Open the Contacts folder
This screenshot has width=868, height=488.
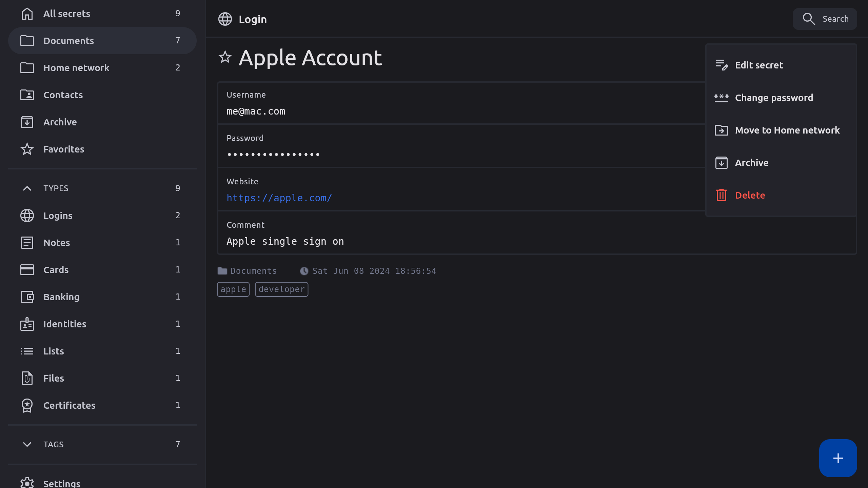tap(63, 95)
